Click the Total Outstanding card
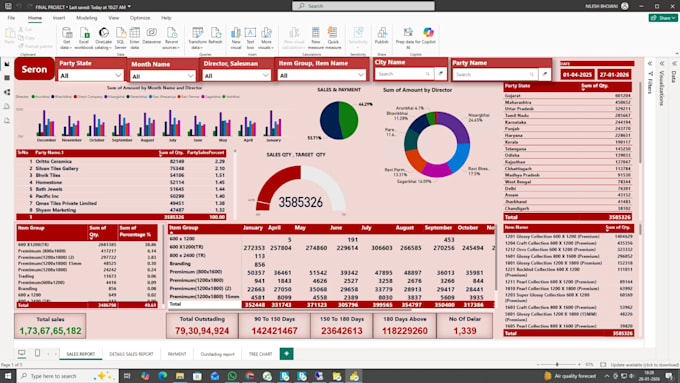Image resolution: width=680 pixels, height=383 pixels. click(202, 326)
